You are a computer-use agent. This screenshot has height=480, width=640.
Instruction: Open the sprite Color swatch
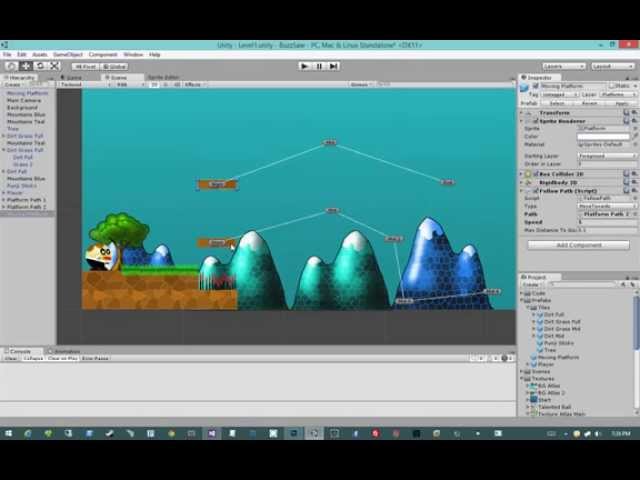(x=604, y=136)
